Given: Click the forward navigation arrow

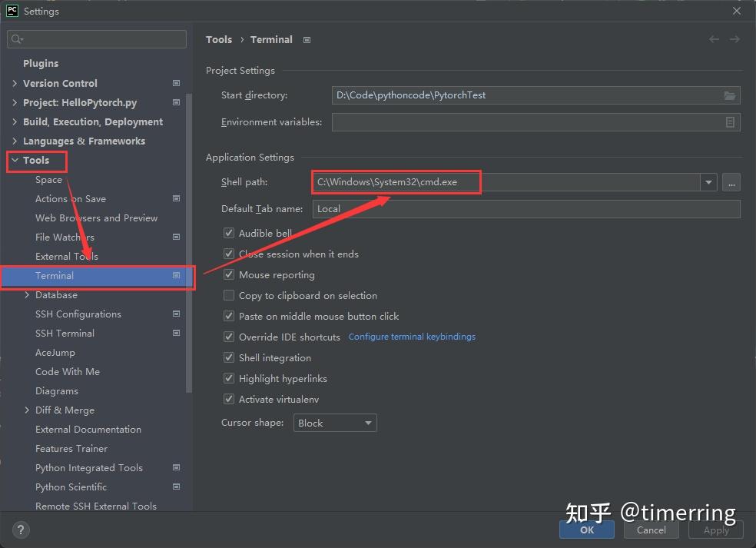Looking at the screenshot, I should tap(734, 39).
